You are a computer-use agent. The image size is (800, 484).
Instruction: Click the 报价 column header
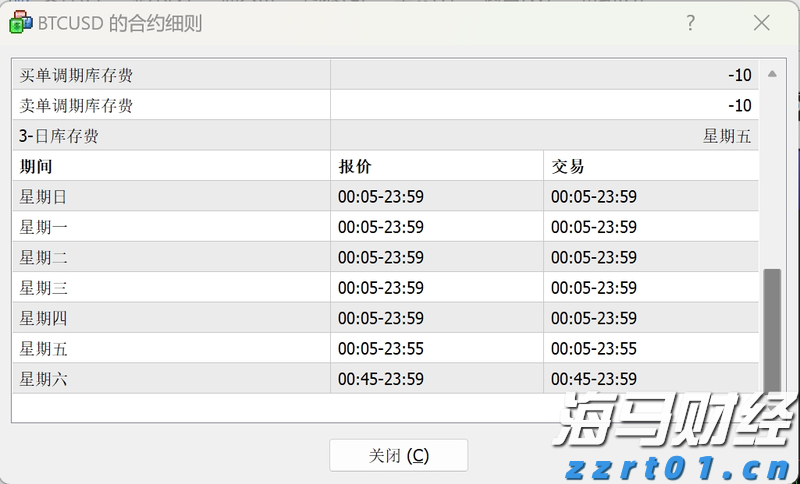point(355,166)
